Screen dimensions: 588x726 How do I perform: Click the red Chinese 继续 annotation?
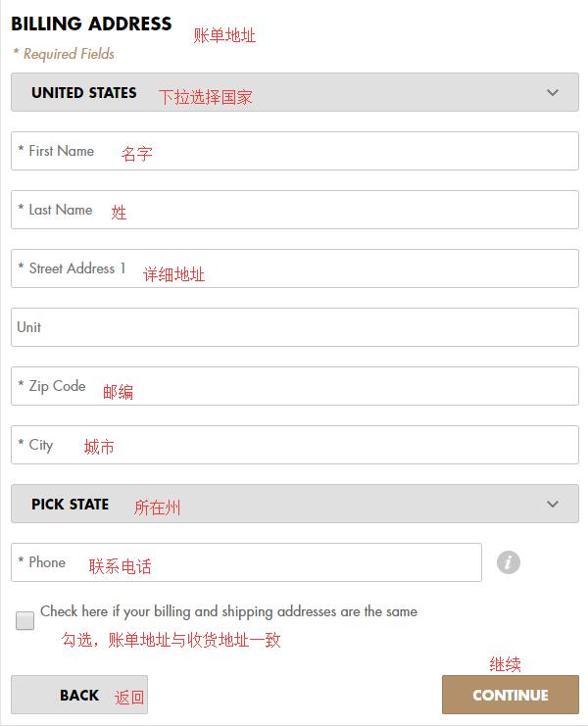[x=505, y=664]
